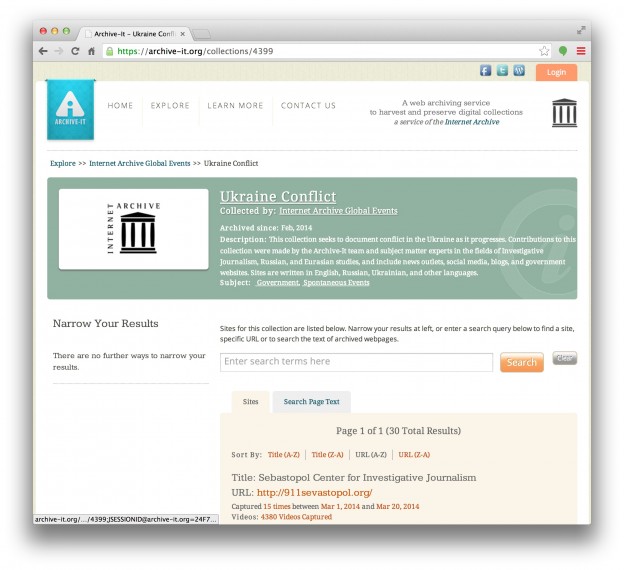Sort results by URL (Z-A)

click(414, 455)
